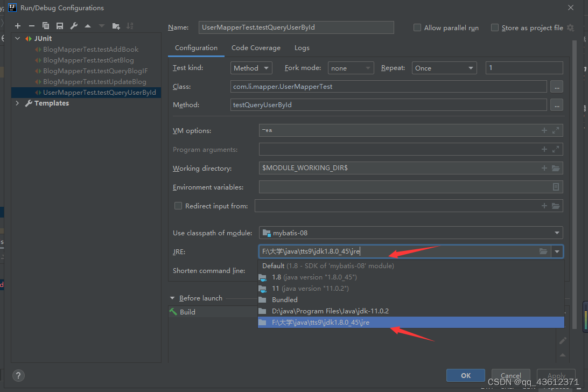This screenshot has height=392, width=588.
Task: Add a new run configuration
Action: 17,25
